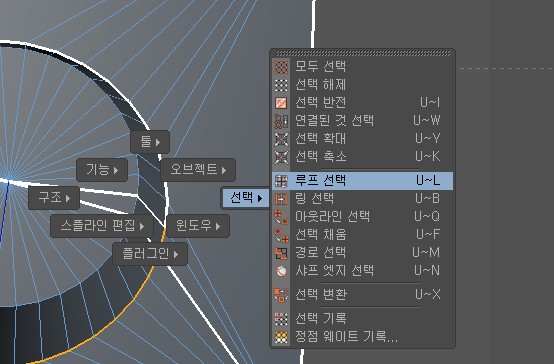Click the U~K shortcut text
The height and width of the screenshot is (364, 554).
click(x=428, y=157)
